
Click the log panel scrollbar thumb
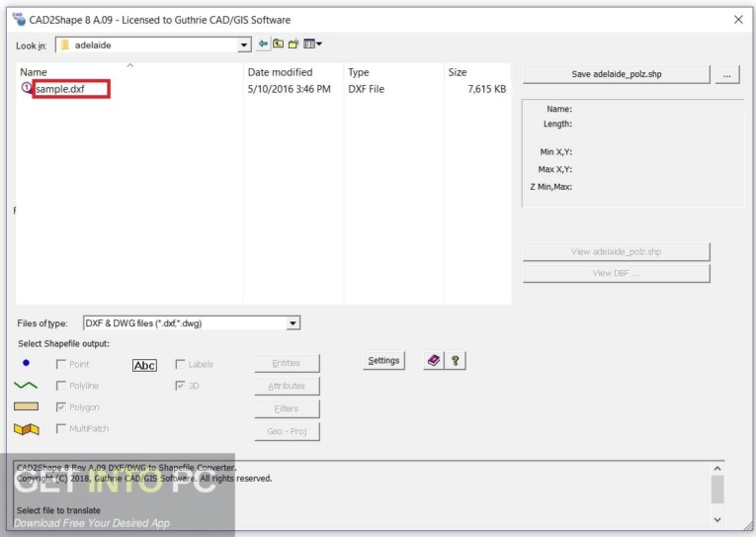pos(717,489)
